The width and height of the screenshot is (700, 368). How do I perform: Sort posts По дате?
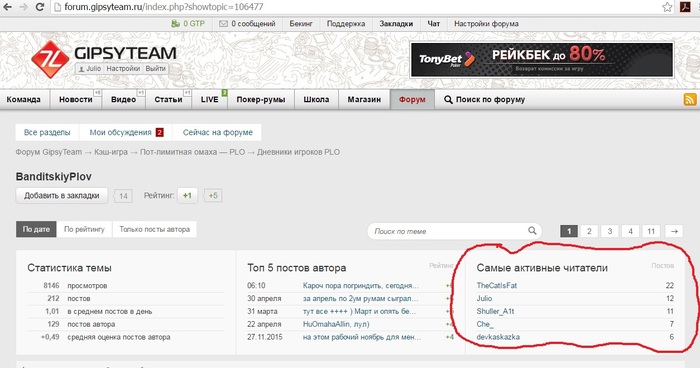tap(36, 229)
